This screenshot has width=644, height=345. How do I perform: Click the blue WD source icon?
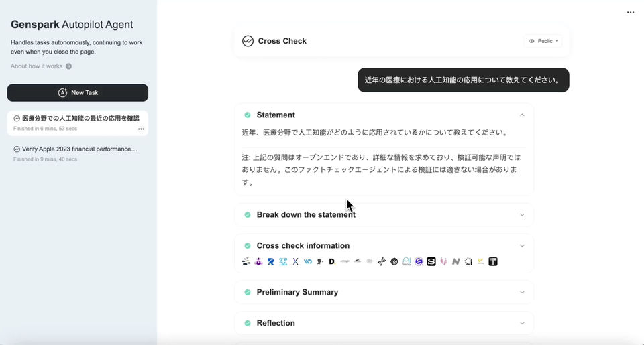[308, 261]
